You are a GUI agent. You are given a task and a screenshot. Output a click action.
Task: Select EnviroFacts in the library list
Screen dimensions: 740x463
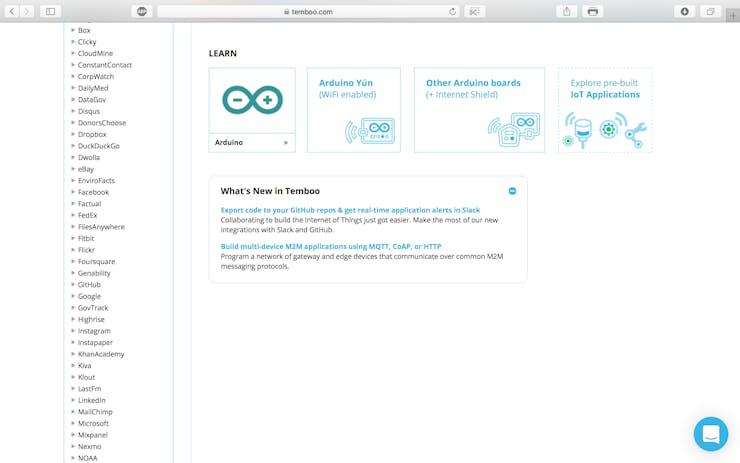96,181
